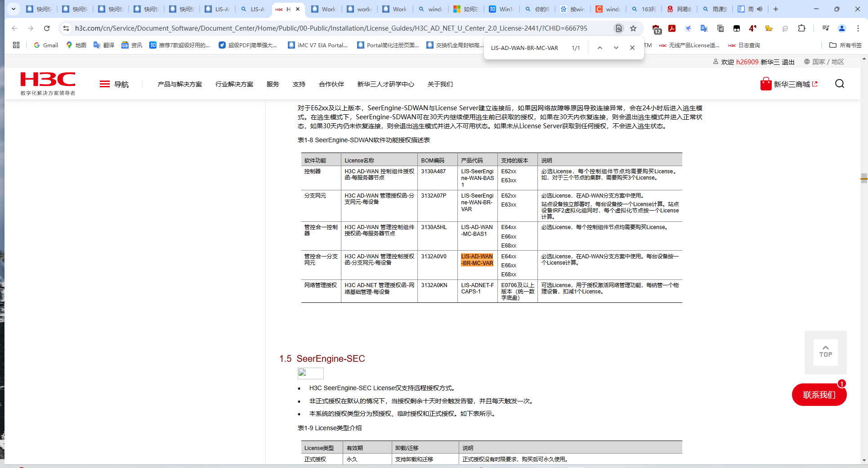Open the media control icon in toolbar
This screenshot has width=868, height=468.
pyautogui.click(x=825, y=28)
